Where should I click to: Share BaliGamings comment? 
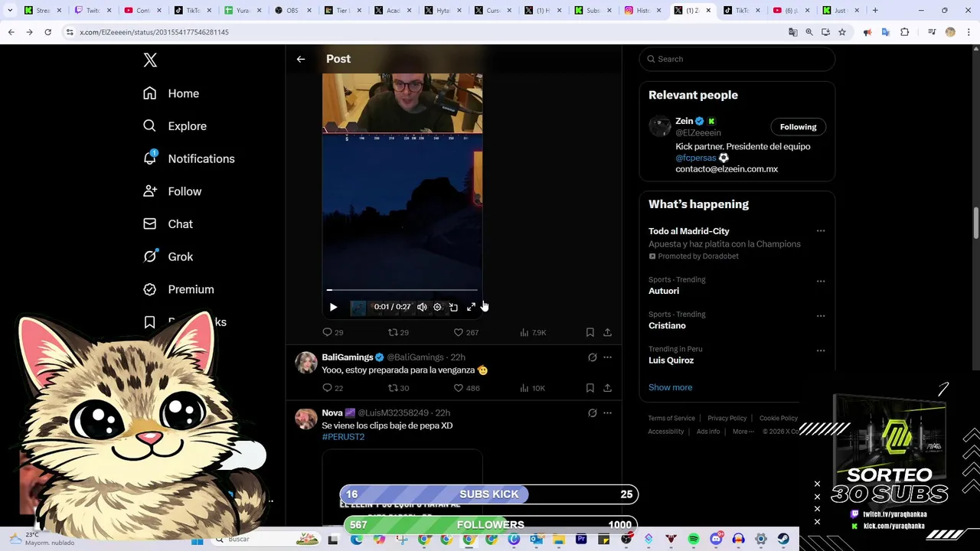[607, 388]
